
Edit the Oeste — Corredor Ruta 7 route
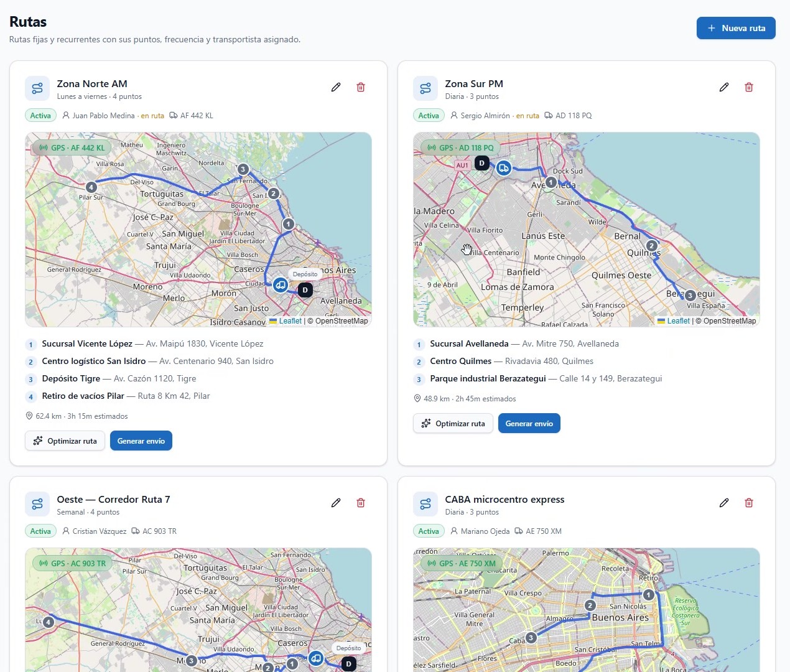click(x=336, y=503)
